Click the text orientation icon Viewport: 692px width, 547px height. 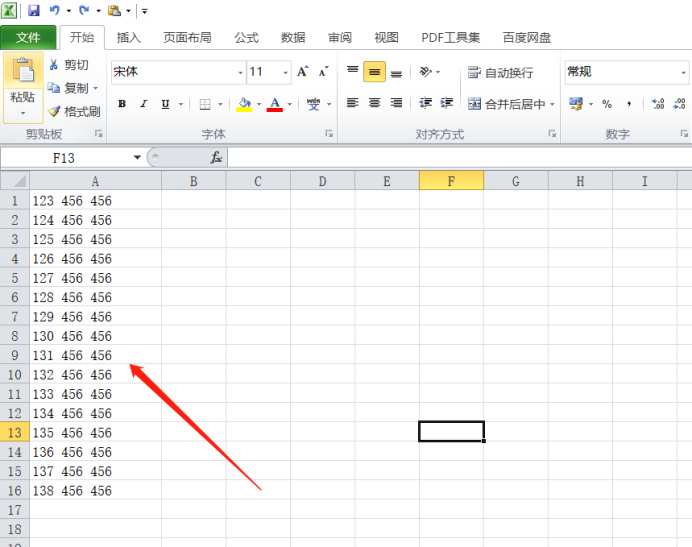pyautogui.click(x=425, y=72)
